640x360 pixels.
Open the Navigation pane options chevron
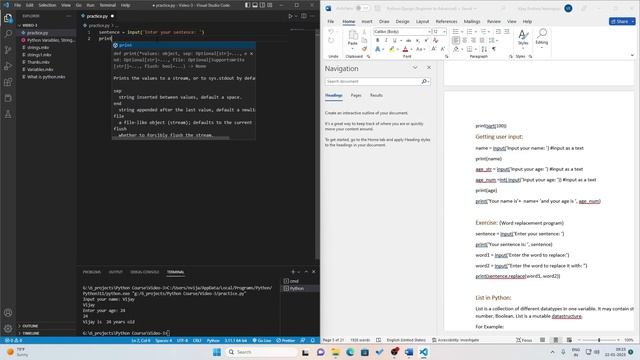[415, 68]
